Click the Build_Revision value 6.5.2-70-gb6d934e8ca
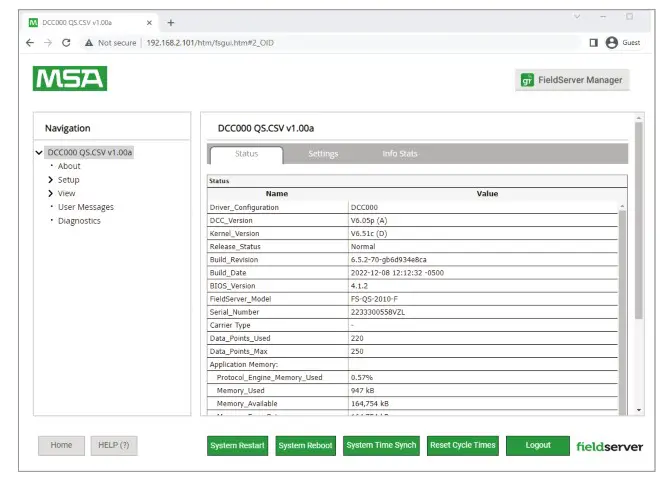This screenshot has height=482, width=669. (x=388, y=260)
